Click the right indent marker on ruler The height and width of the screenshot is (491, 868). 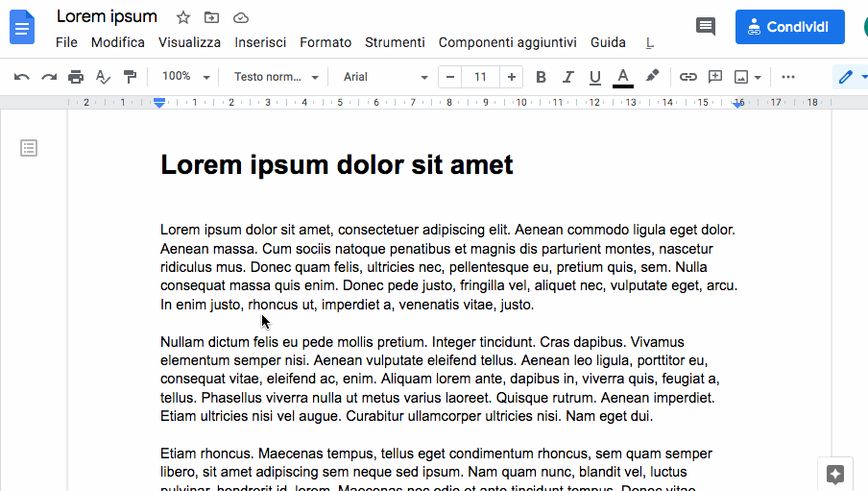[738, 104]
